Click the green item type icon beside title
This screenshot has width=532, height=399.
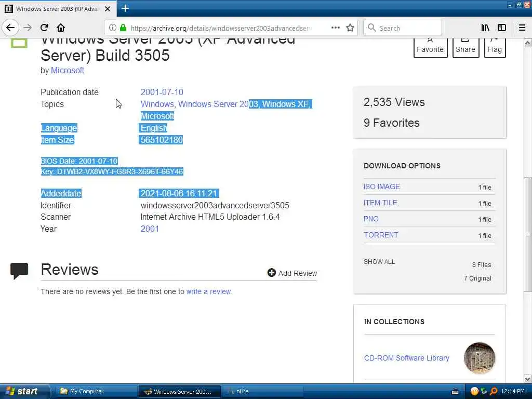19,43
